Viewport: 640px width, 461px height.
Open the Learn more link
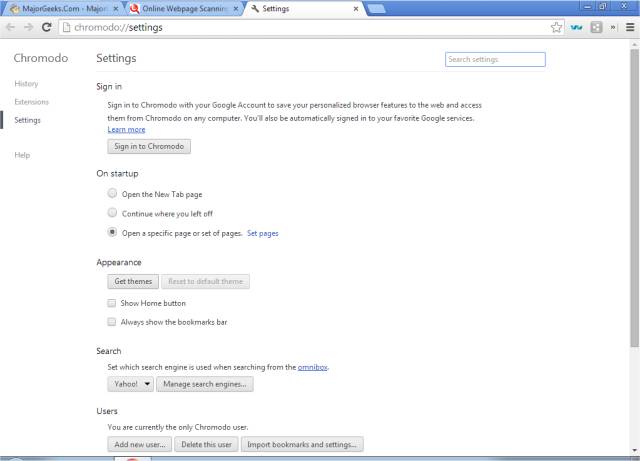126,129
